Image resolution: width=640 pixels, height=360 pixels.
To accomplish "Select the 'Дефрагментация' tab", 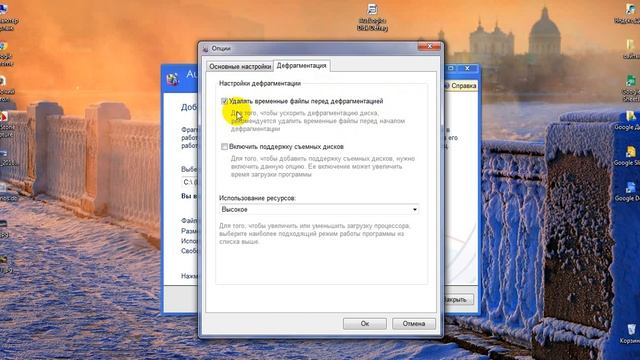I will point(302,65).
